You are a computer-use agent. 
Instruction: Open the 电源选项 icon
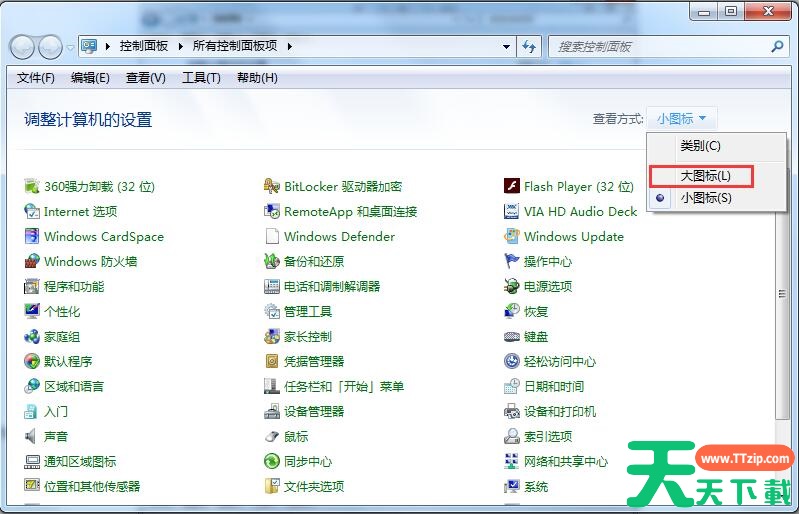[512, 286]
